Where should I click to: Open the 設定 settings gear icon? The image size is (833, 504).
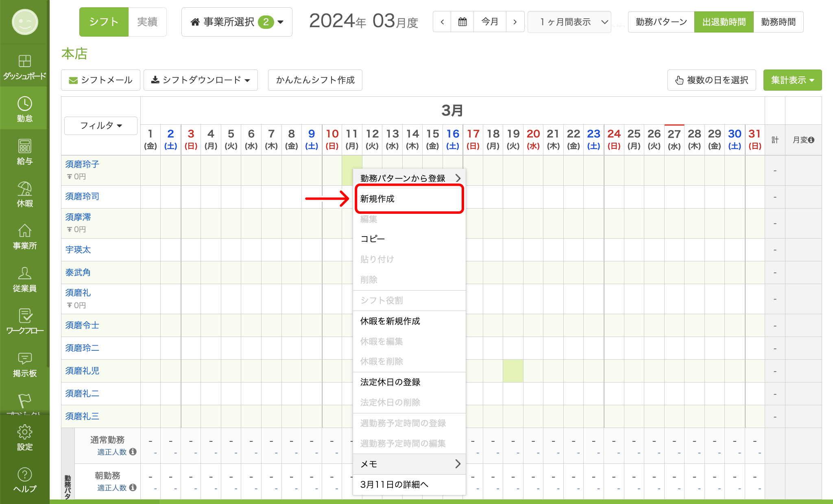point(24,432)
